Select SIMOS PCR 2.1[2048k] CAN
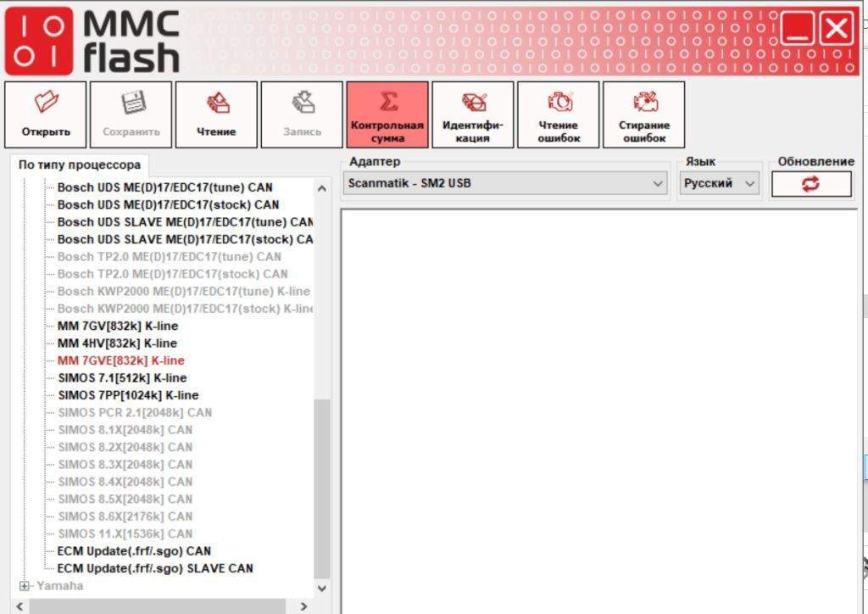Viewport: 868px width, 614px height. pyautogui.click(x=135, y=412)
